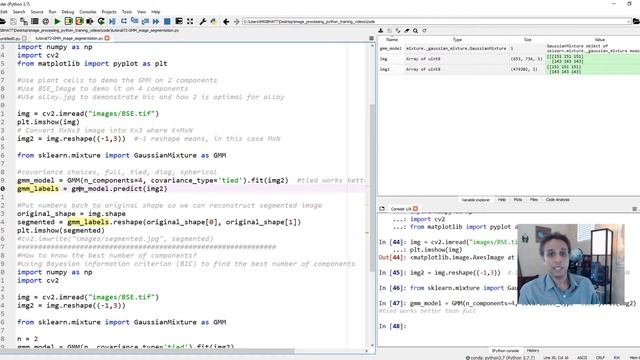Click the blue Stop debugging square
640x360 pixels.
coord(167,21)
